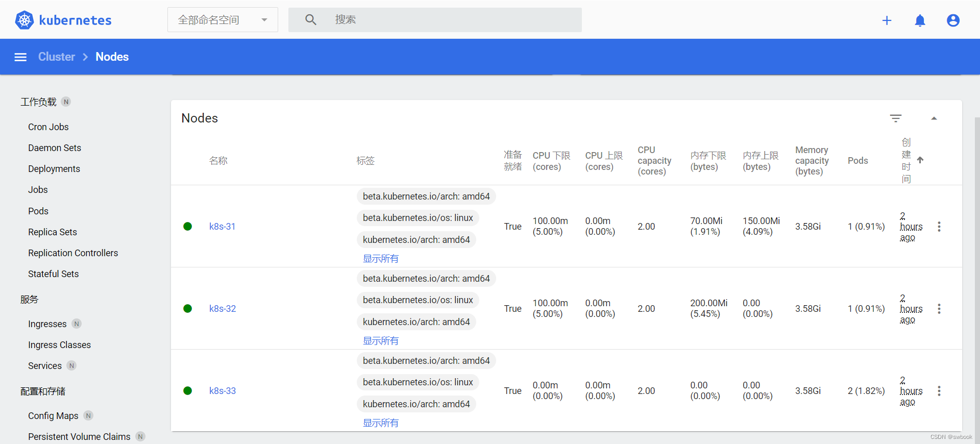Select Config Maps in sidebar
Image resolution: width=980 pixels, height=444 pixels.
(x=53, y=416)
